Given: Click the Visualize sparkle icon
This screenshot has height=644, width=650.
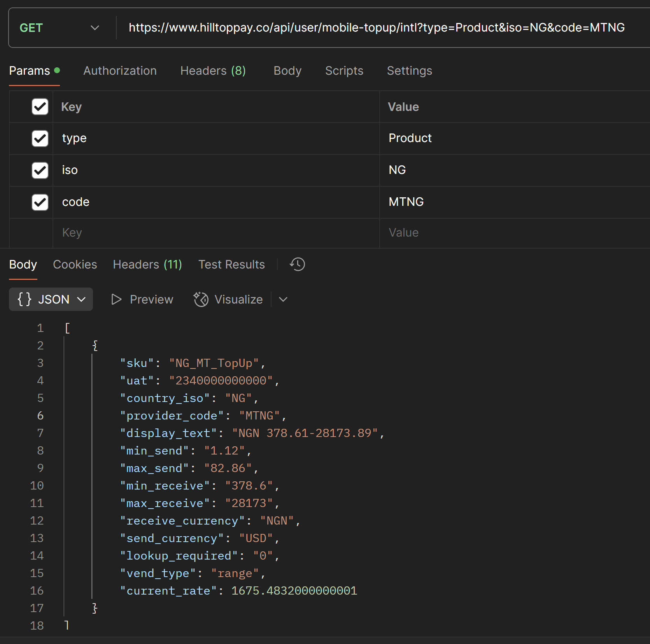Looking at the screenshot, I should (x=201, y=299).
